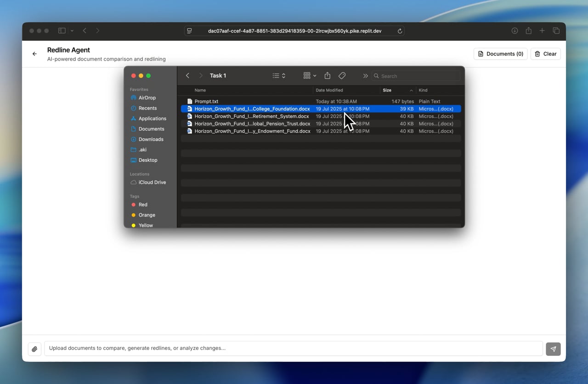
Task: Select Downloads in the Finder sidebar
Action: pos(151,139)
